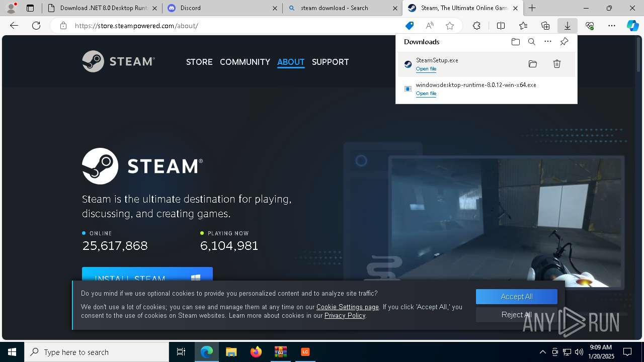Click Windows taskbar search box
This screenshot has width=644, height=362.
tap(97, 352)
